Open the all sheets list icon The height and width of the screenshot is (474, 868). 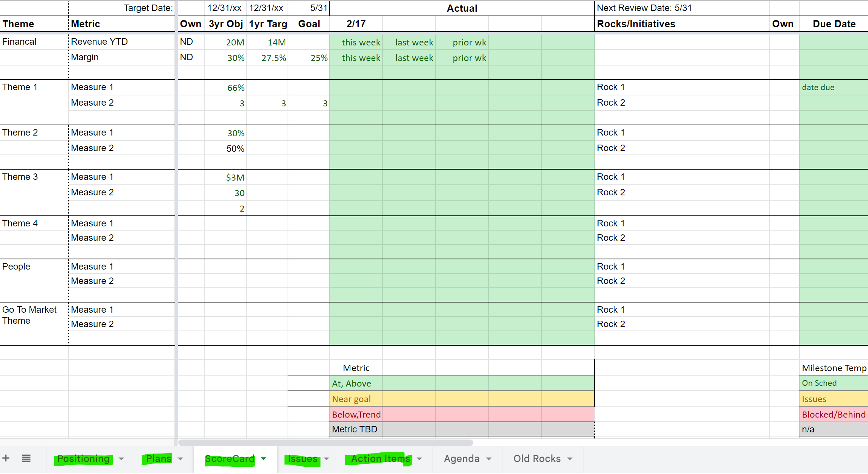coord(26,458)
